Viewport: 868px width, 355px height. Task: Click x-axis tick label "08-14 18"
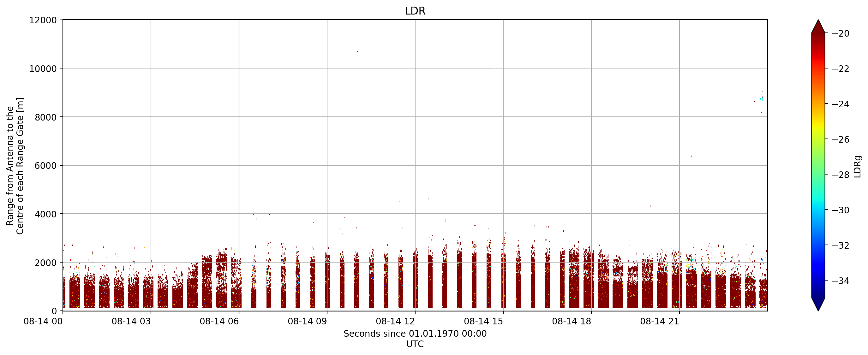572,321
